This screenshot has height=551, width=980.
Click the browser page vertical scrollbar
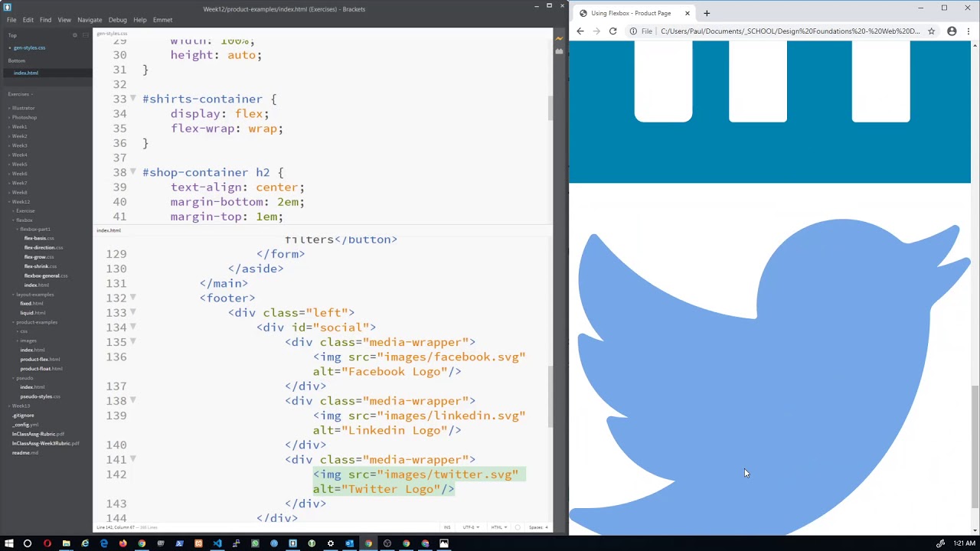[x=975, y=446]
